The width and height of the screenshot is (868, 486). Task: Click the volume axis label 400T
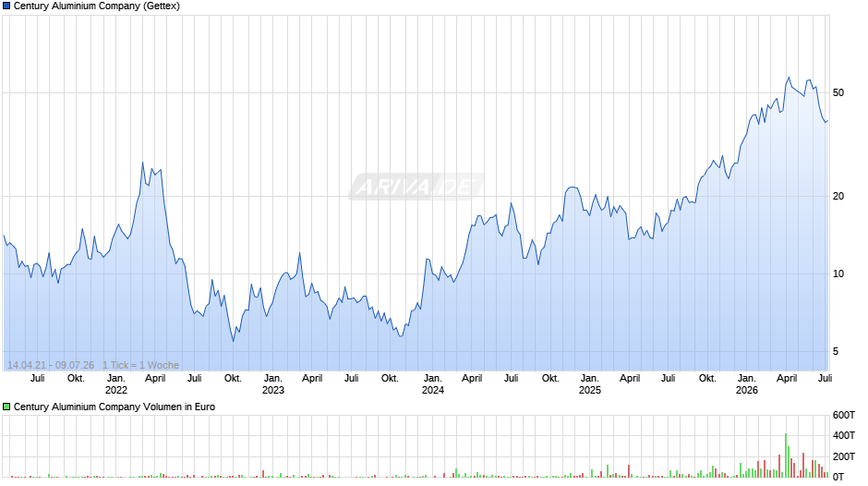point(844,435)
